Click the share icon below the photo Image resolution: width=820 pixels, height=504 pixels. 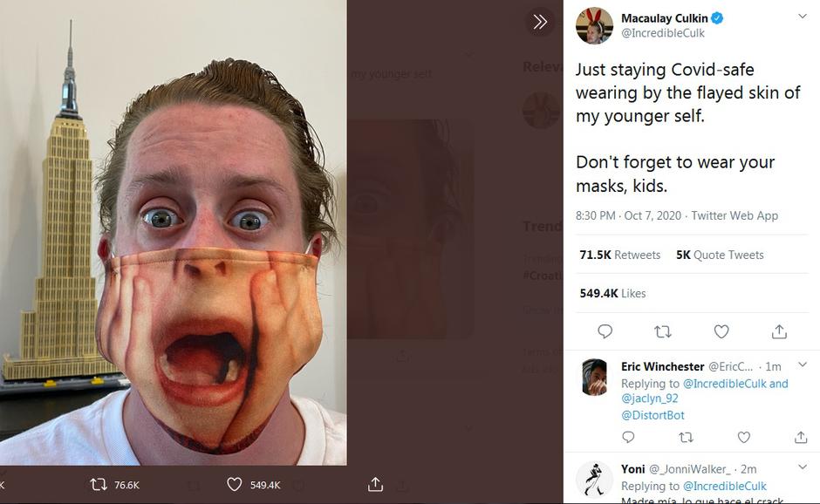click(376, 484)
